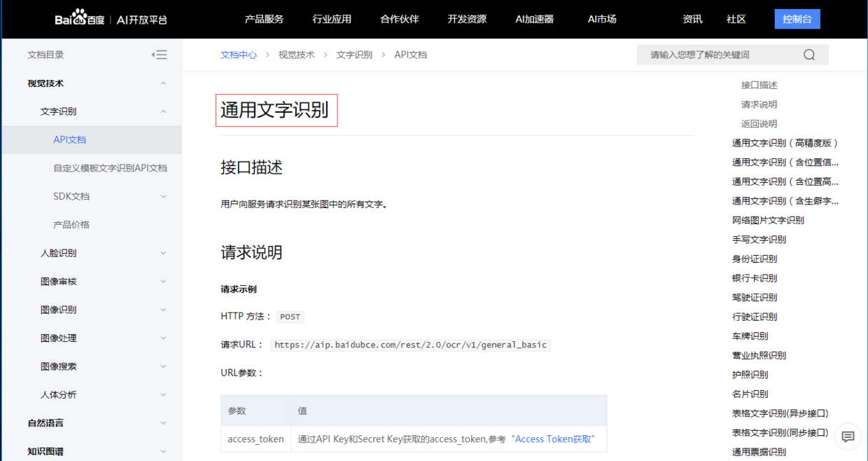The image size is (868, 461).
Task: Click the 文档中心 breadcrumb link
Action: coord(239,55)
